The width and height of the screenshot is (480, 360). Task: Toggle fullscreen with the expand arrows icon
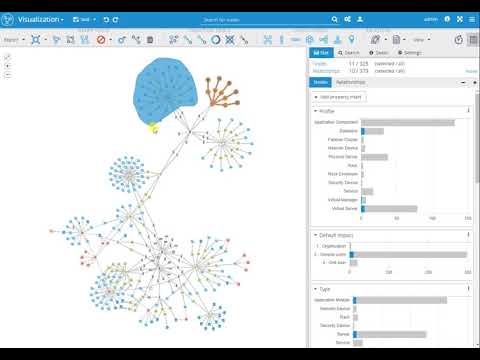click(460, 19)
